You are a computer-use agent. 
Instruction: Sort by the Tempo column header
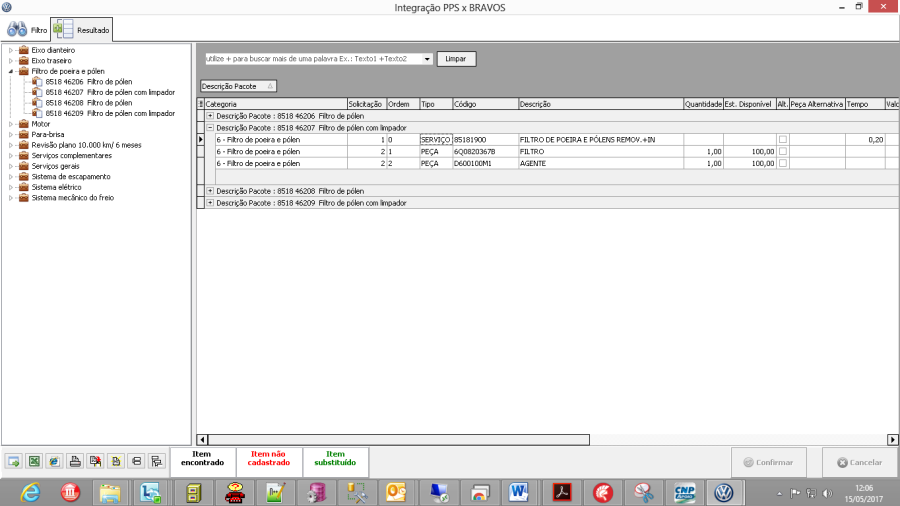(x=865, y=104)
